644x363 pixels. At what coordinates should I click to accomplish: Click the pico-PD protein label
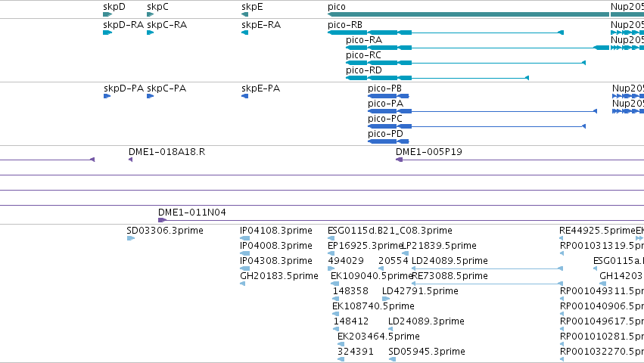point(386,134)
